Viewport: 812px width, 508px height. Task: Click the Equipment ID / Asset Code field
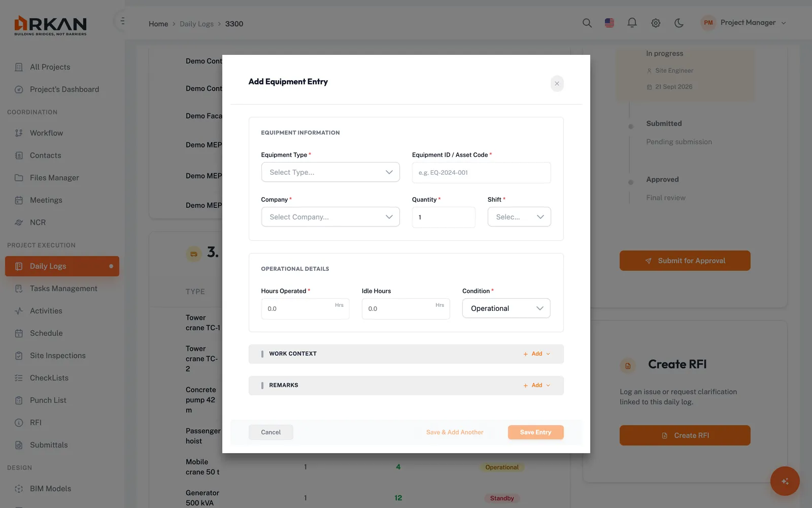(x=481, y=173)
